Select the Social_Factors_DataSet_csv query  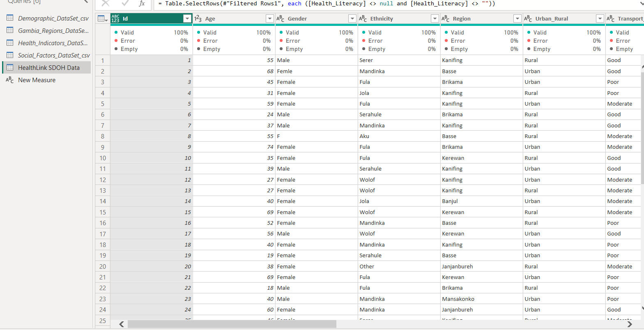coord(54,55)
